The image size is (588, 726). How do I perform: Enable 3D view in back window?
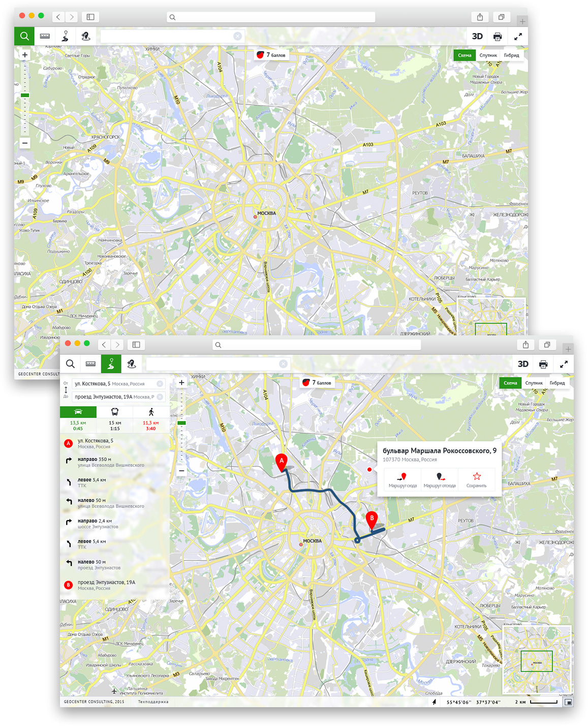(x=477, y=36)
